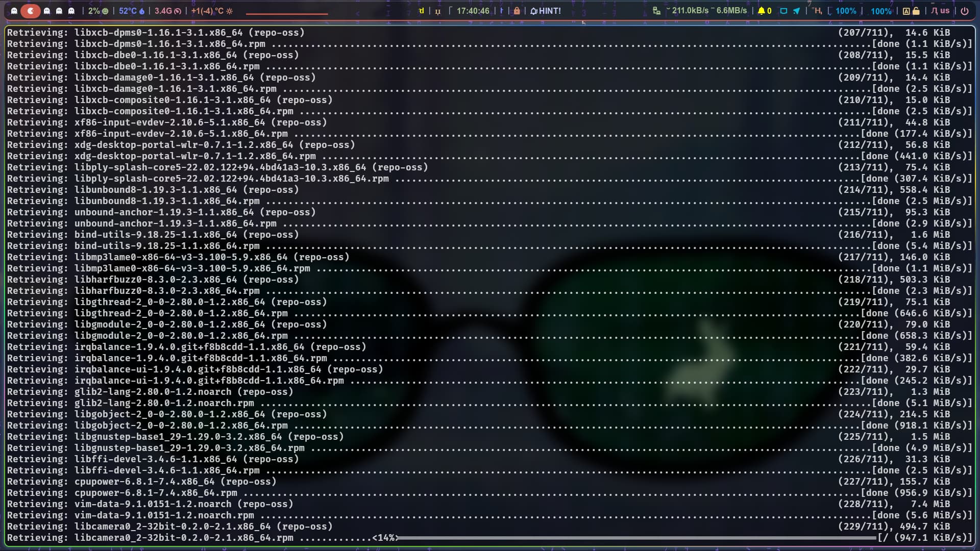Screen dimensions: 980x551
Task: Click the Telegram paper plane tray icon
Action: coord(796,11)
